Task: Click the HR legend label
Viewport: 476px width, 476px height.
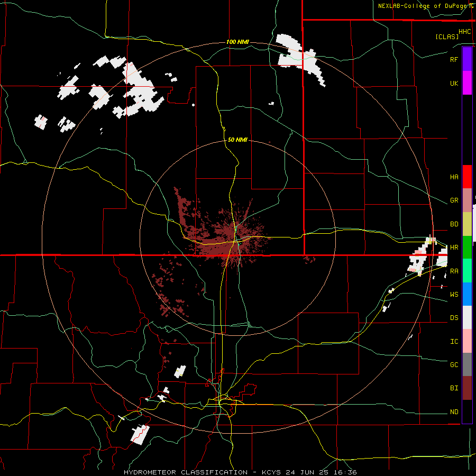Action: tap(454, 248)
